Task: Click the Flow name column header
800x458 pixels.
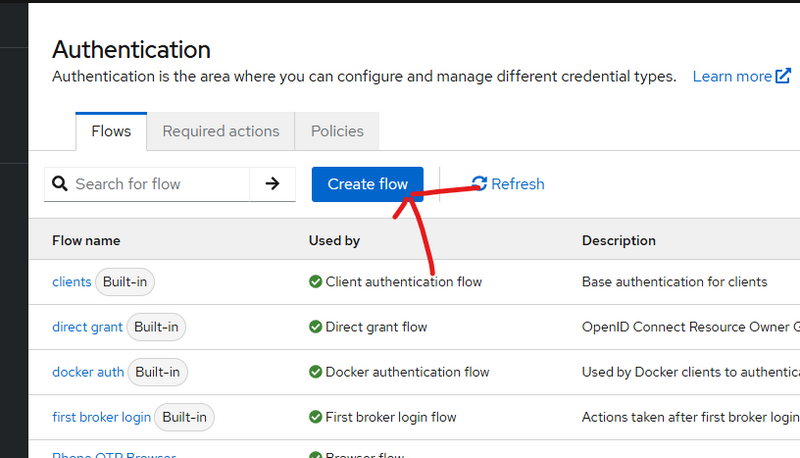Action: pos(86,241)
